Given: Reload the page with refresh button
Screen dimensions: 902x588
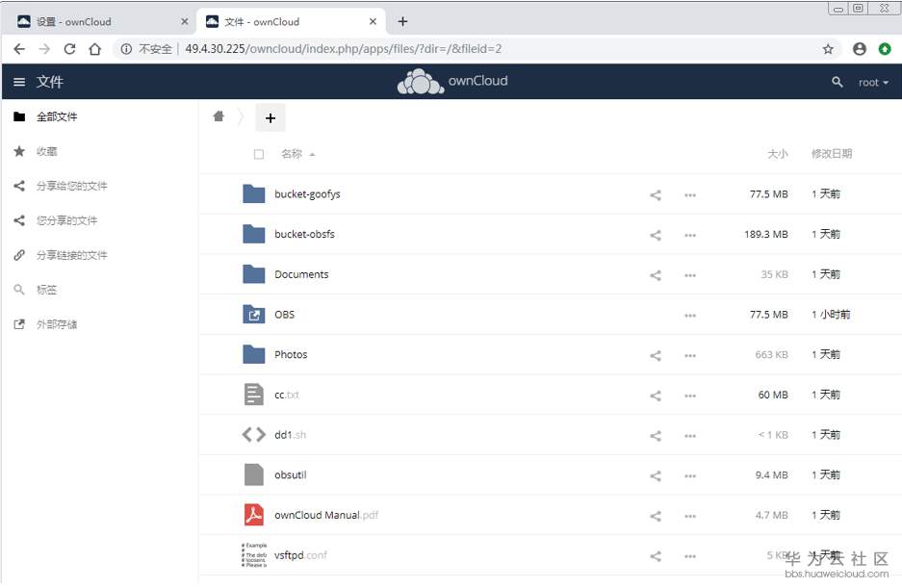Looking at the screenshot, I should click(x=69, y=49).
